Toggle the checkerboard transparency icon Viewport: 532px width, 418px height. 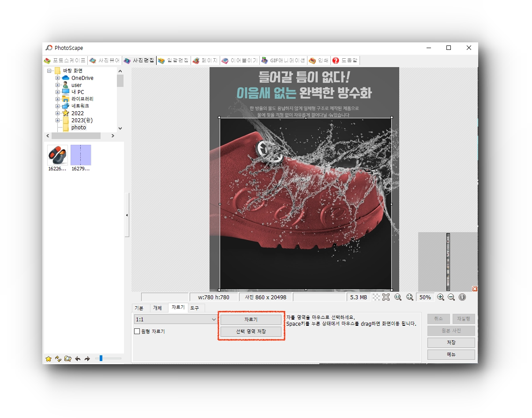pos(376,297)
